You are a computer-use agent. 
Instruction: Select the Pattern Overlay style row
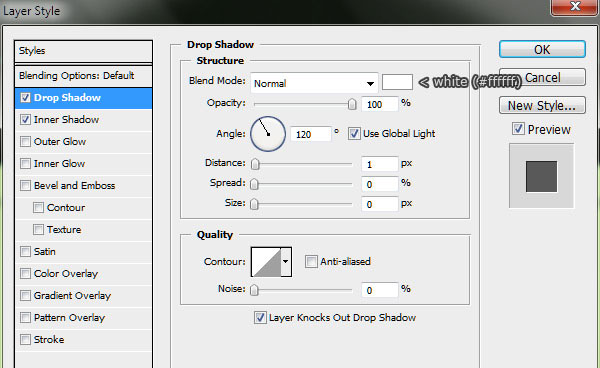(83, 318)
